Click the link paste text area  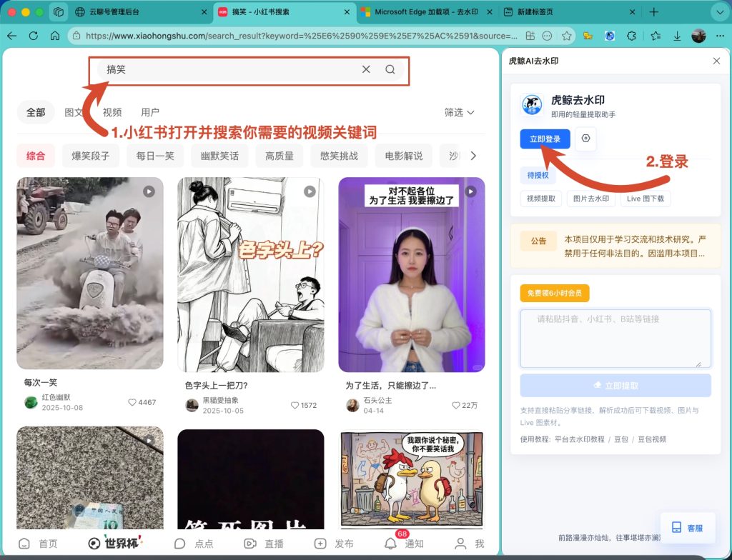[x=615, y=339]
